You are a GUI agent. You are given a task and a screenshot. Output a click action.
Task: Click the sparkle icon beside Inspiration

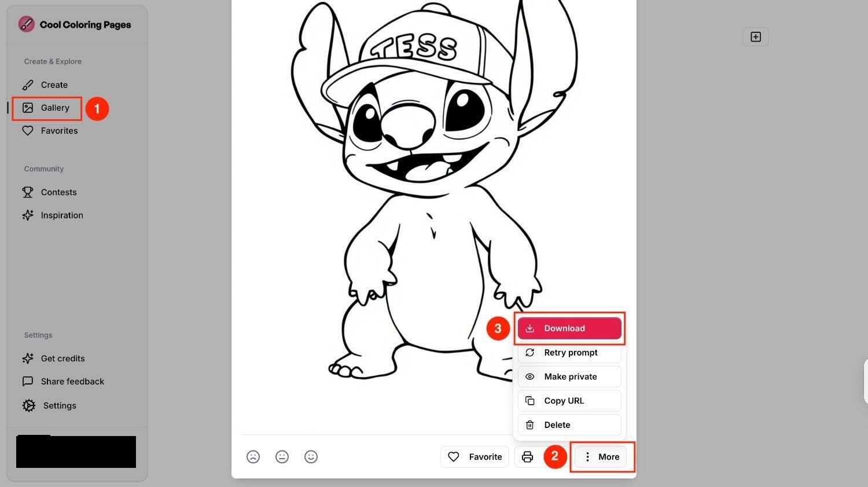coord(28,215)
